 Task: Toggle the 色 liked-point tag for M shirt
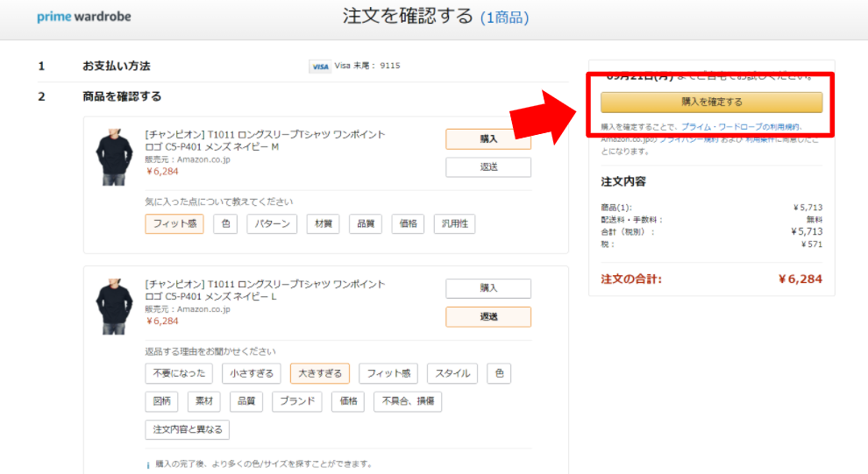click(x=225, y=224)
